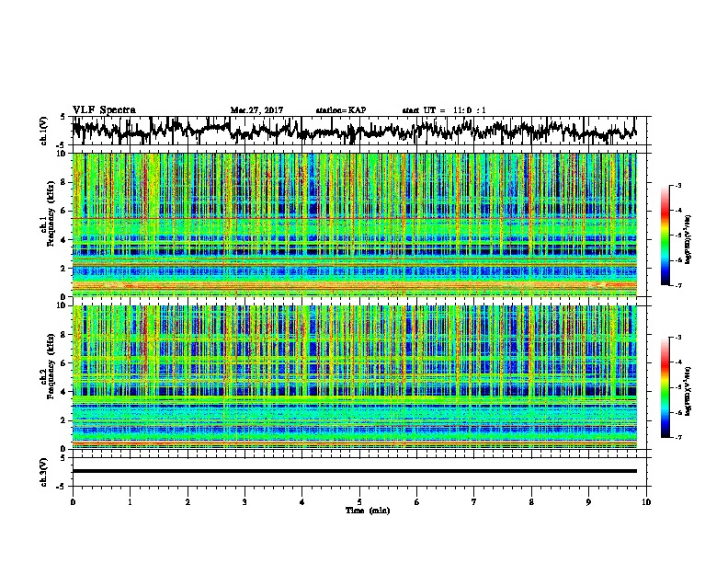728x563 pixels.
Task: Click the ch.1 voltage waveform trace
Action: point(354,131)
